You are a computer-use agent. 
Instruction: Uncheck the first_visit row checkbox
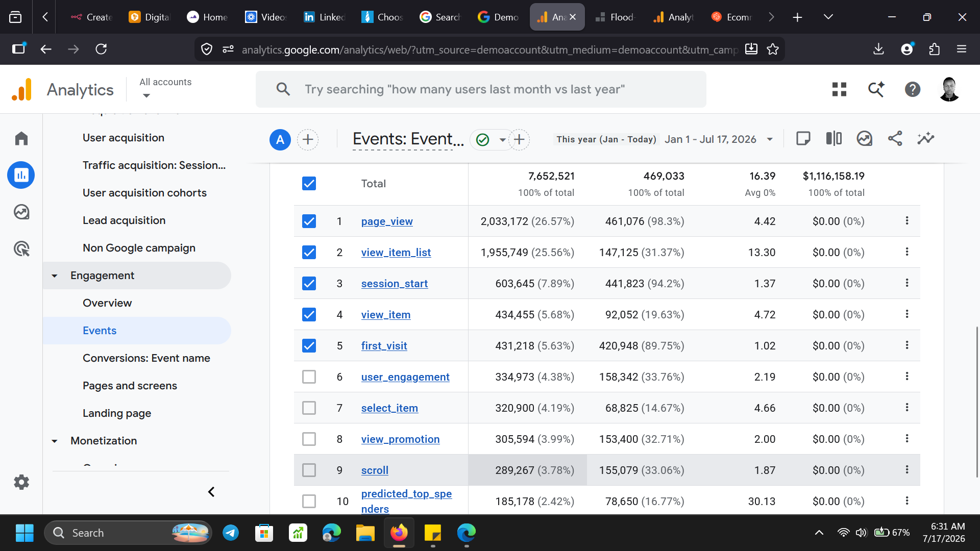309,345
